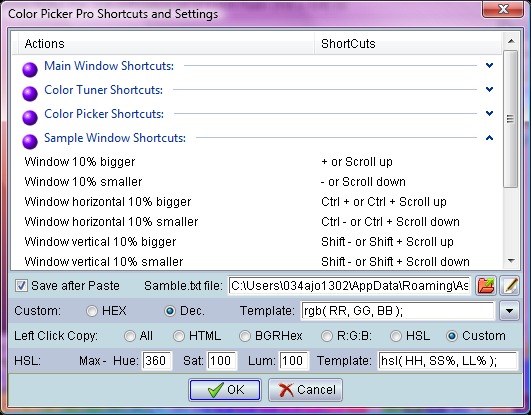Click the purple ball beside Main Window Shortcuts
Viewport: 531px width, 415px height.
click(30, 69)
